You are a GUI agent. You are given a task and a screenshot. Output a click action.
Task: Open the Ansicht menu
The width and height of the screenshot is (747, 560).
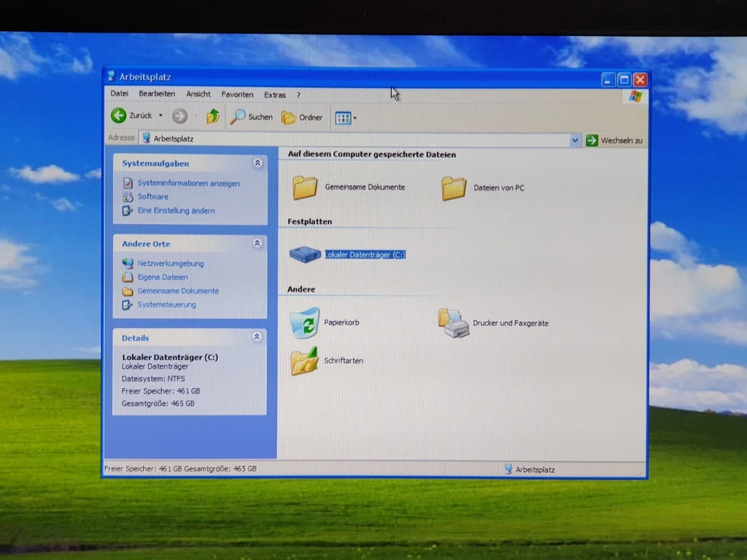198,94
